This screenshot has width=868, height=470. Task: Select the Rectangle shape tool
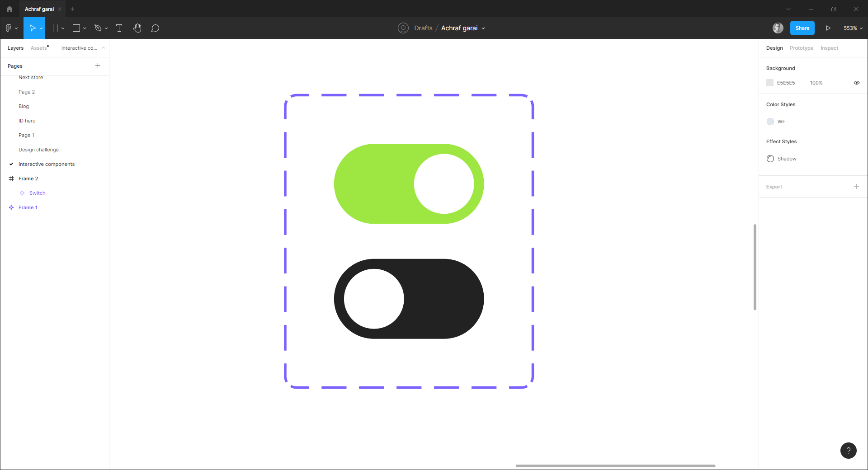(76, 28)
